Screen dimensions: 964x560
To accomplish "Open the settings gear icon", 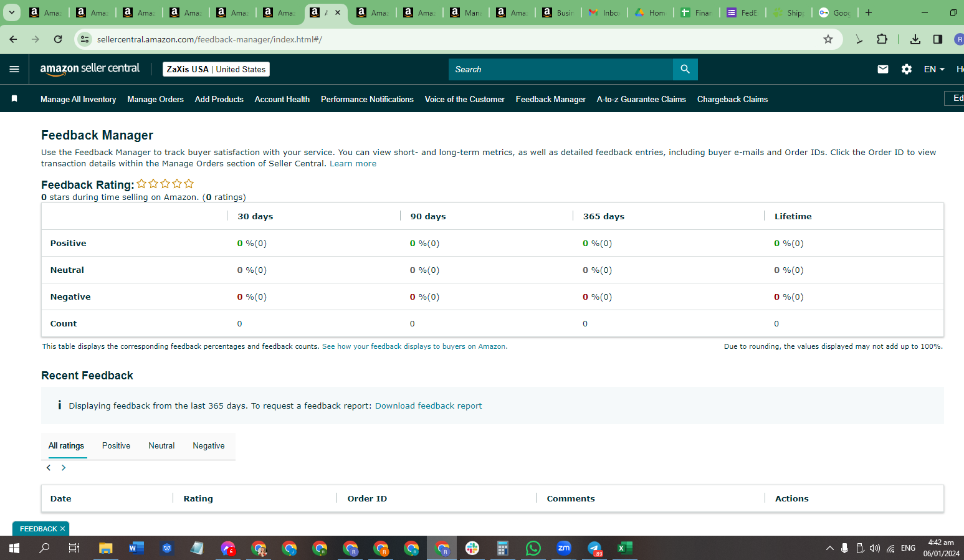I will click(907, 69).
